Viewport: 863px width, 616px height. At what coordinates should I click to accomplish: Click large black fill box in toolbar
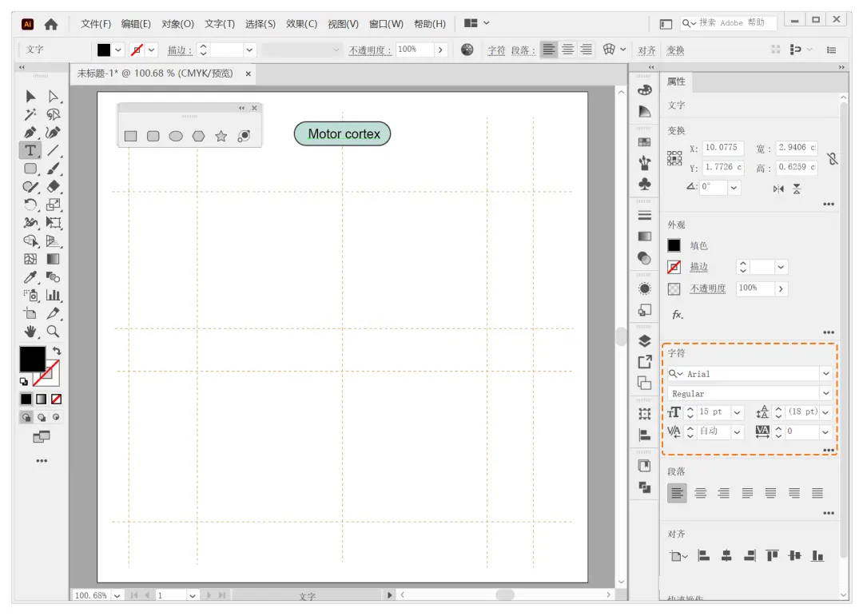pos(33,359)
